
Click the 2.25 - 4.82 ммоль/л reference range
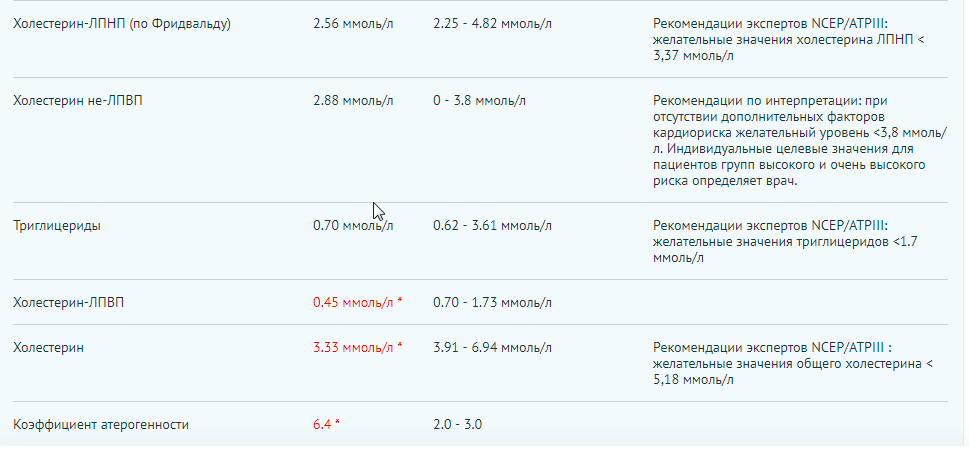coord(491,23)
